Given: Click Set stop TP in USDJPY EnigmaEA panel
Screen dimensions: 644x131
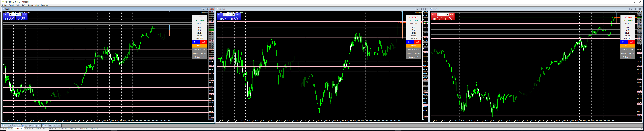Looking at the screenshot, I should [x=414, y=57].
